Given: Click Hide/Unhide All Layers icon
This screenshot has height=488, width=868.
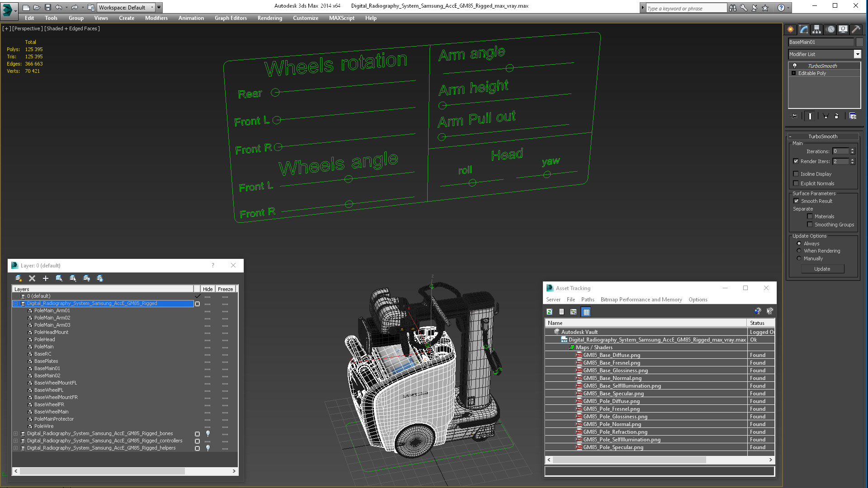Looking at the screenshot, I should tap(86, 278).
